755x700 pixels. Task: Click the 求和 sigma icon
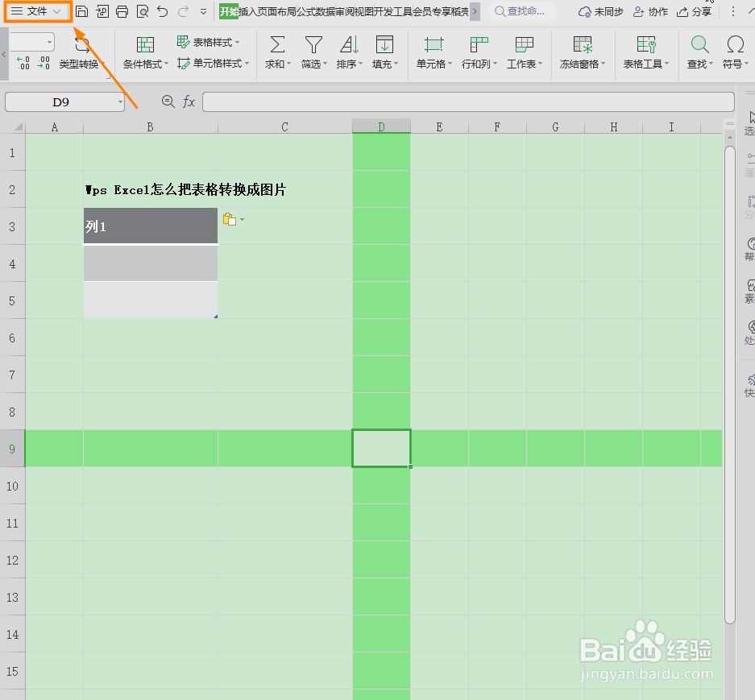tap(277, 44)
